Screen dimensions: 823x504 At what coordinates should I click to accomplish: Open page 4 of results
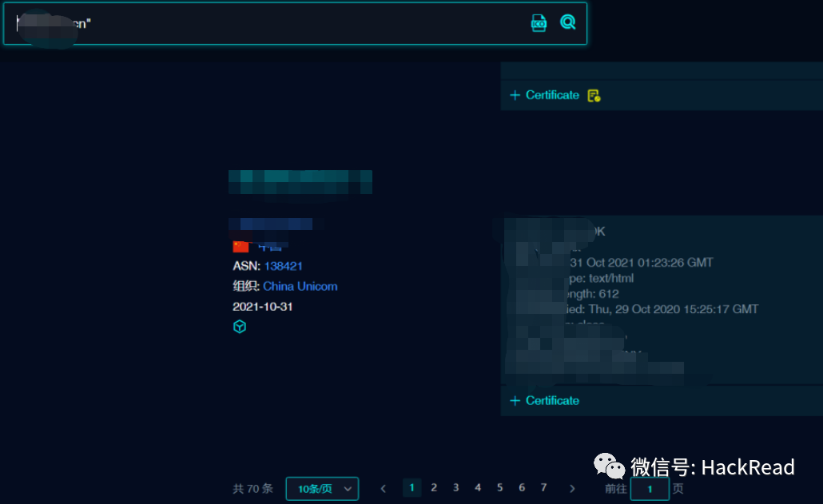pyautogui.click(x=478, y=487)
